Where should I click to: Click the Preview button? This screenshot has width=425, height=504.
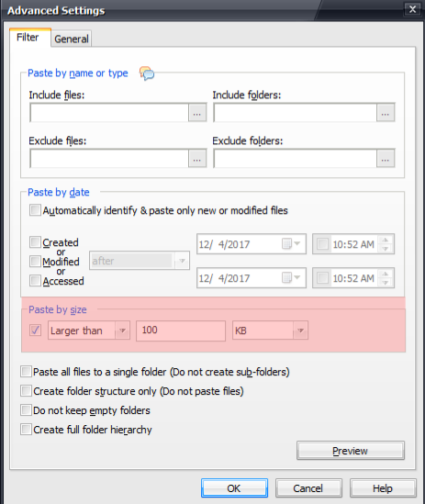(x=351, y=451)
